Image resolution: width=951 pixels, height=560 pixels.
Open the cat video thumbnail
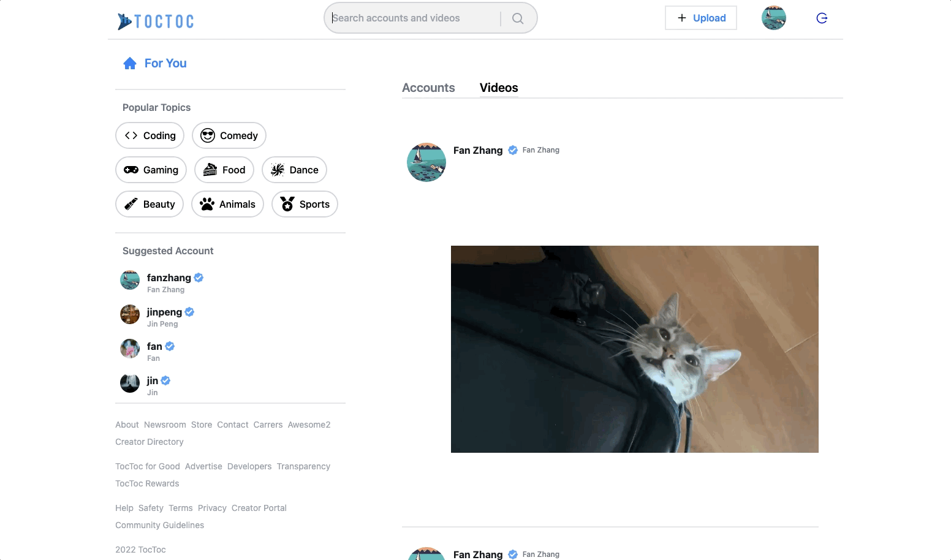click(x=634, y=349)
